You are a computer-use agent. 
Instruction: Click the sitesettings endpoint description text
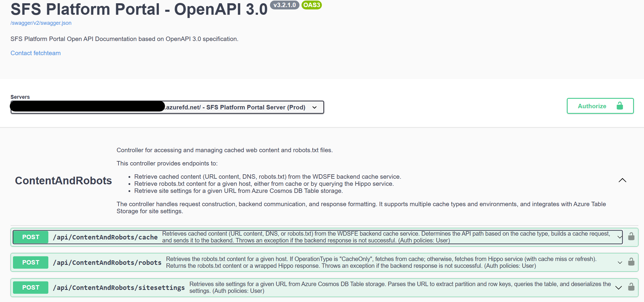400,288
